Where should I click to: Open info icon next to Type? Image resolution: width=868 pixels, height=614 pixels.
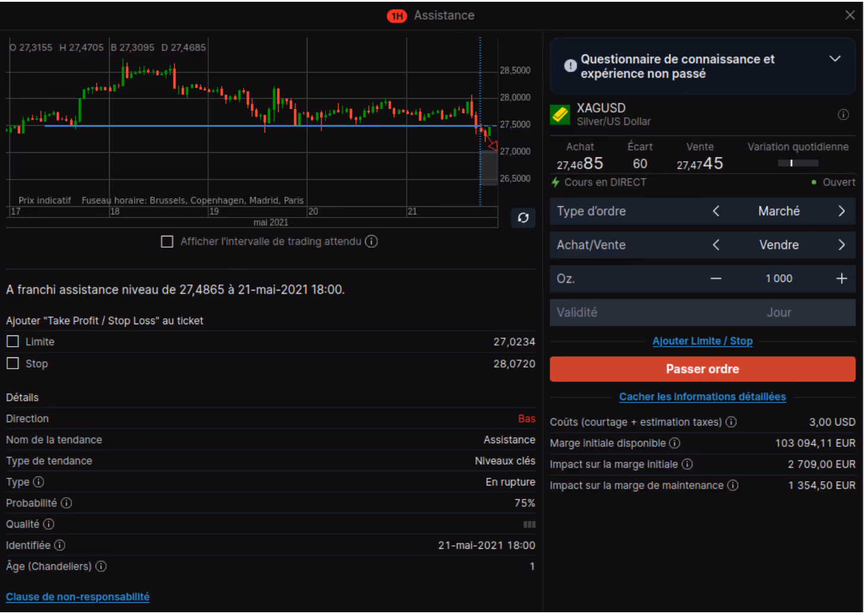(39, 482)
